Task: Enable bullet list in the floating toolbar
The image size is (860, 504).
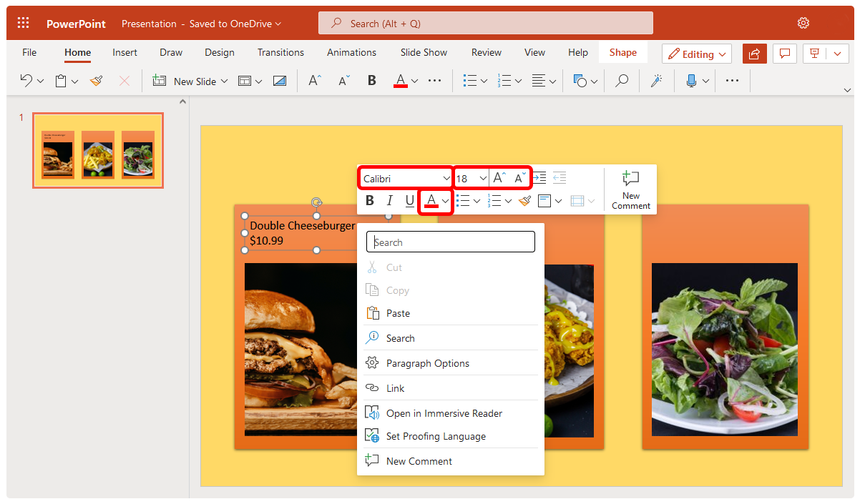Action: pos(465,200)
